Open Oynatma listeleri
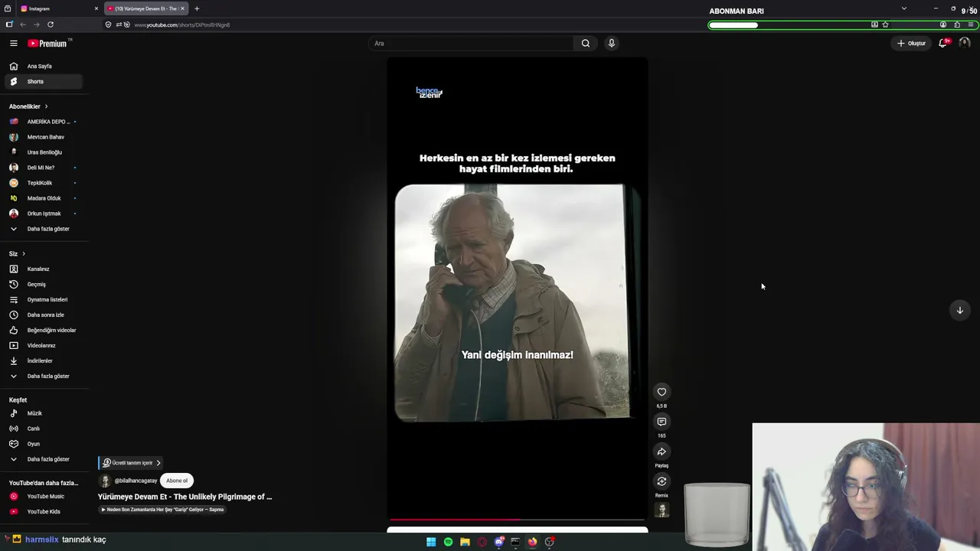This screenshot has width=980, height=551. (x=44, y=300)
